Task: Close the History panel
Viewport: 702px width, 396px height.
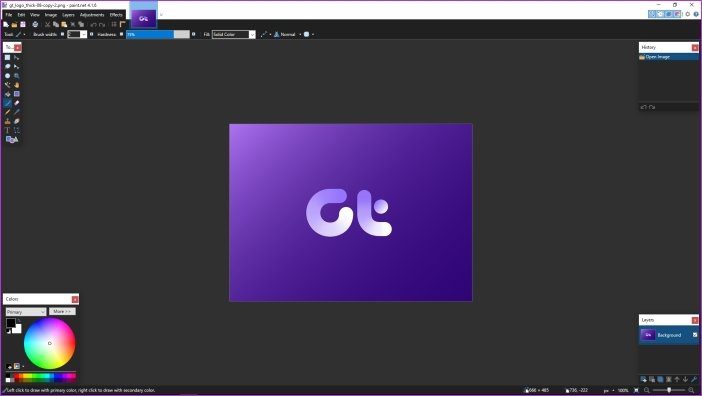Action: 695,47
